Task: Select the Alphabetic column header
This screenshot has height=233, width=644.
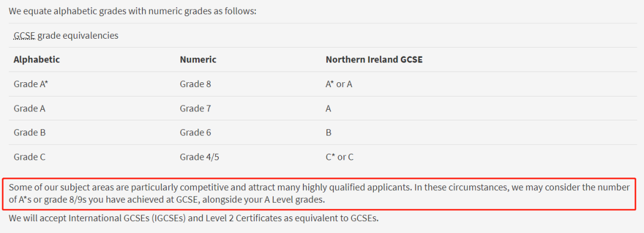Action: tap(36, 60)
